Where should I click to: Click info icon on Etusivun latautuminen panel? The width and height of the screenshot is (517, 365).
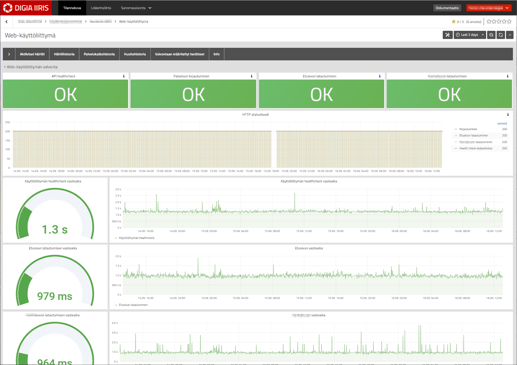pos(379,76)
